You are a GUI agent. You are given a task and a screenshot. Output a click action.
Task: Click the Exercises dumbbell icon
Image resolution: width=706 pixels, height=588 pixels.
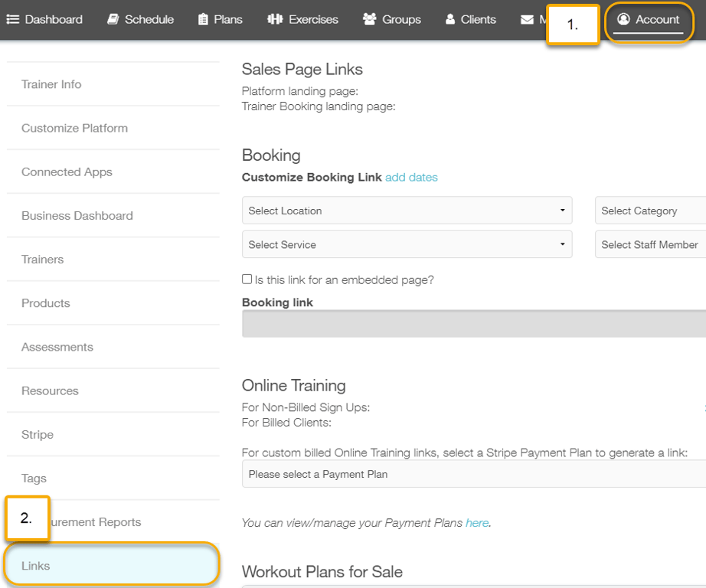coord(275,20)
